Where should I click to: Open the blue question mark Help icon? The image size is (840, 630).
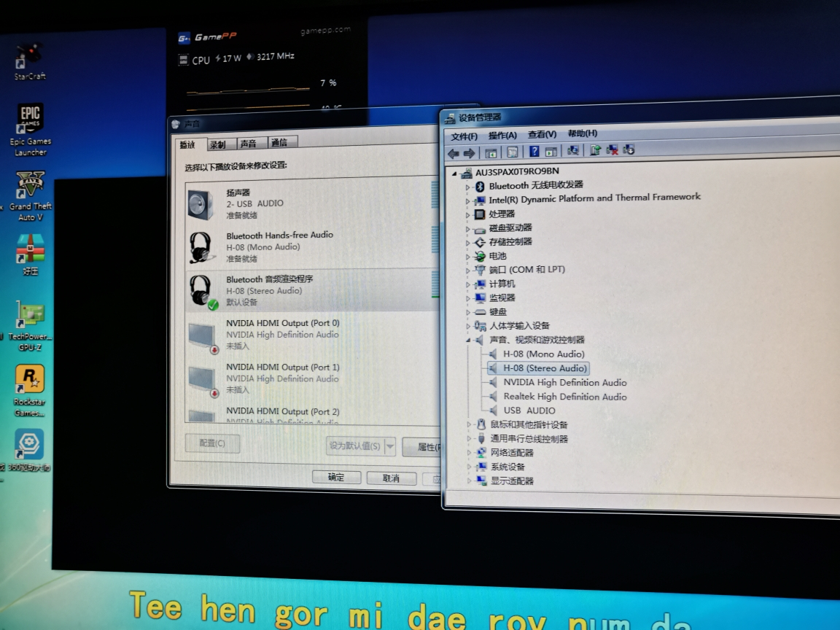tap(534, 152)
